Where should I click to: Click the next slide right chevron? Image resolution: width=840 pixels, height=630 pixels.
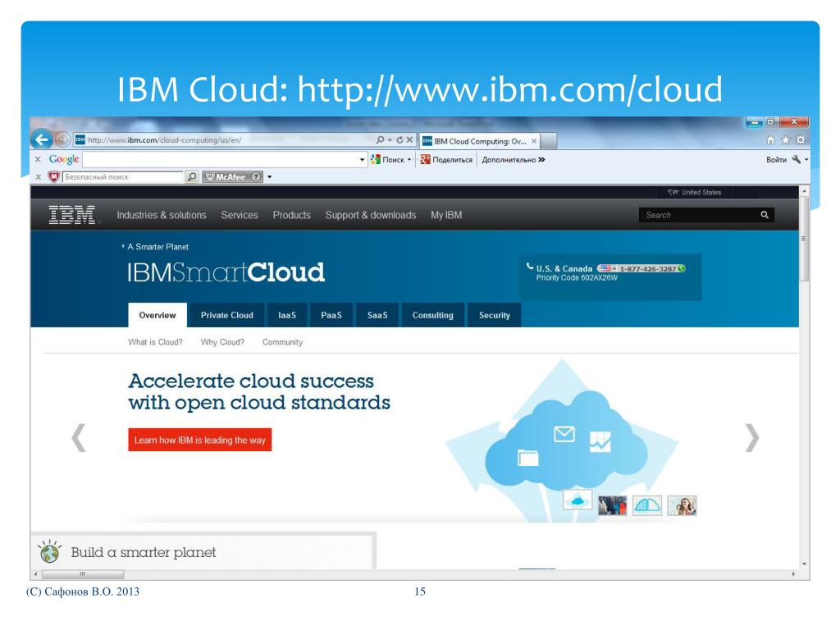[x=752, y=438]
